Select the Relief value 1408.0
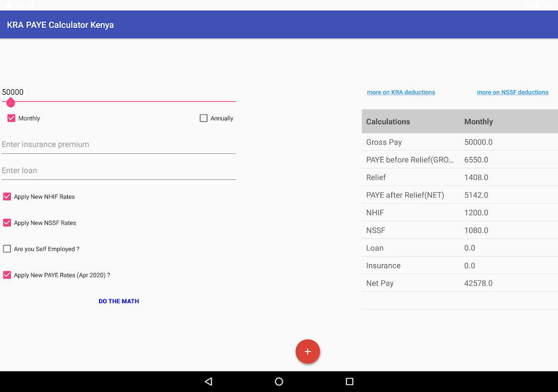The height and width of the screenshot is (392, 558). tap(476, 177)
